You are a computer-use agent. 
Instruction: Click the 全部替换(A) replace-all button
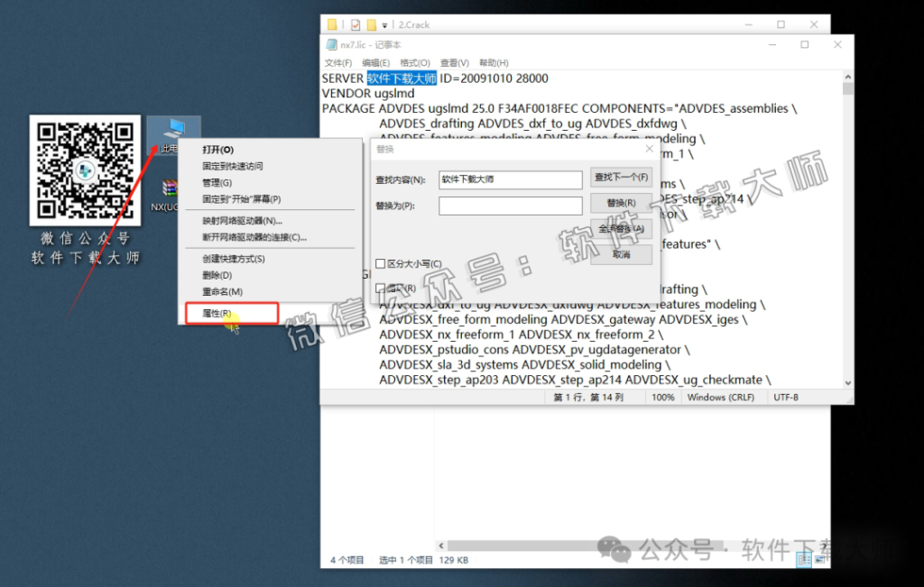coord(621,228)
